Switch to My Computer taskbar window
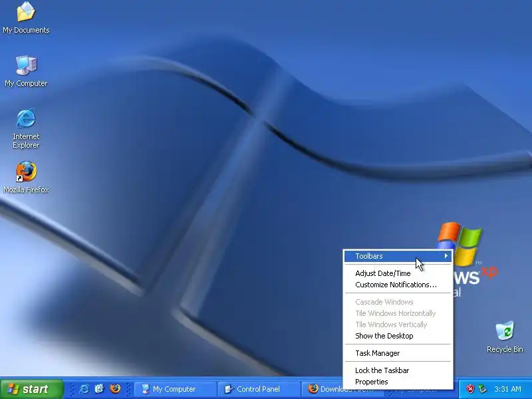 click(x=174, y=389)
